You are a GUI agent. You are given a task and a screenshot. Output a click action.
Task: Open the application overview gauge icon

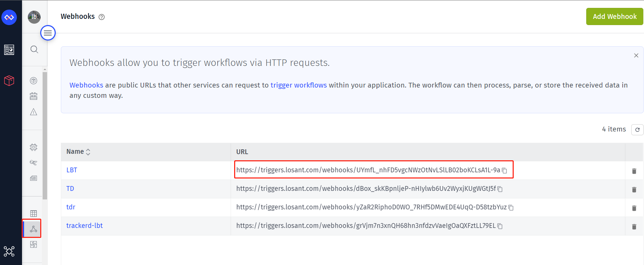[x=33, y=81]
